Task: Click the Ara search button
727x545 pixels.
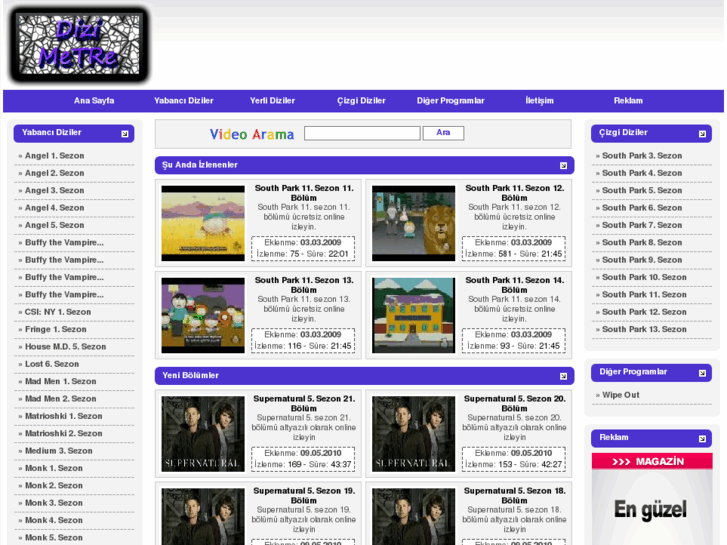Action: pos(443,133)
